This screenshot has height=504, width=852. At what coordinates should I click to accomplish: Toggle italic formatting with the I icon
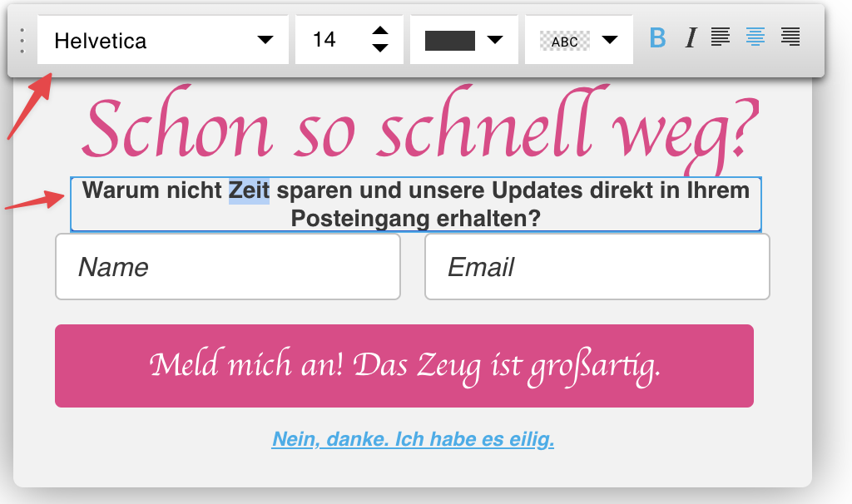691,38
